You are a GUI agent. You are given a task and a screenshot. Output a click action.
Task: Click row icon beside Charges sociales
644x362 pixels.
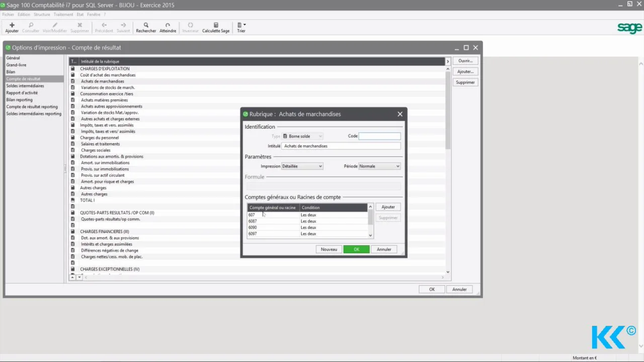tap(72, 150)
